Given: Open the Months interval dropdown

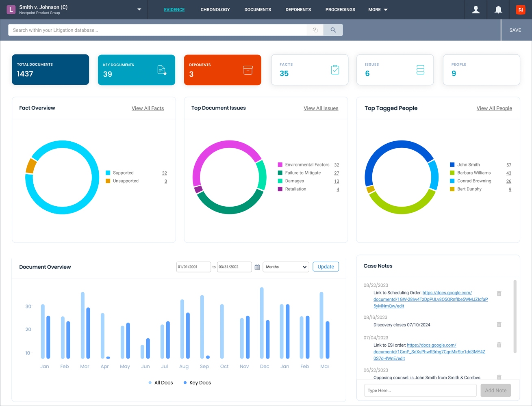Looking at the screenshot, I should (x=285, y=267).
